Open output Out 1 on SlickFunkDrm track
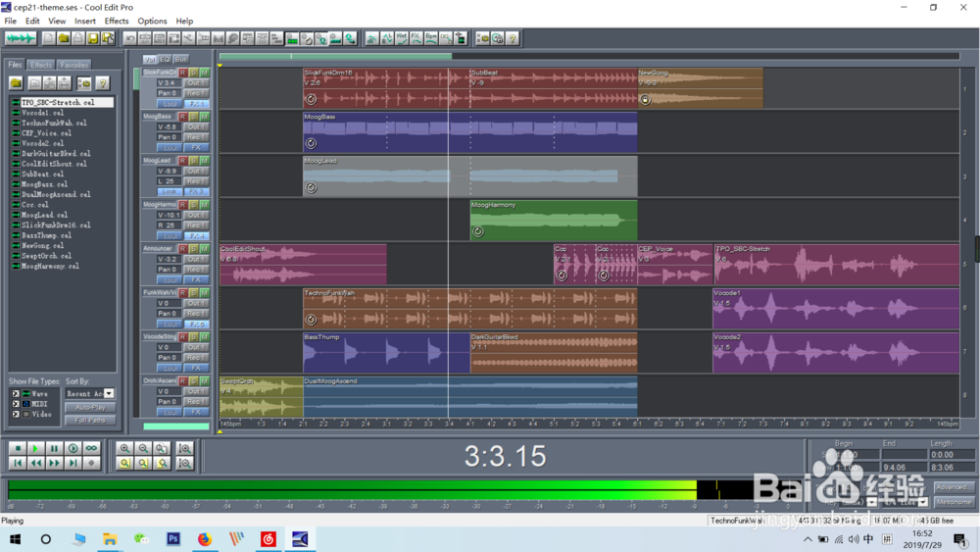 click(x=196, y=82)
